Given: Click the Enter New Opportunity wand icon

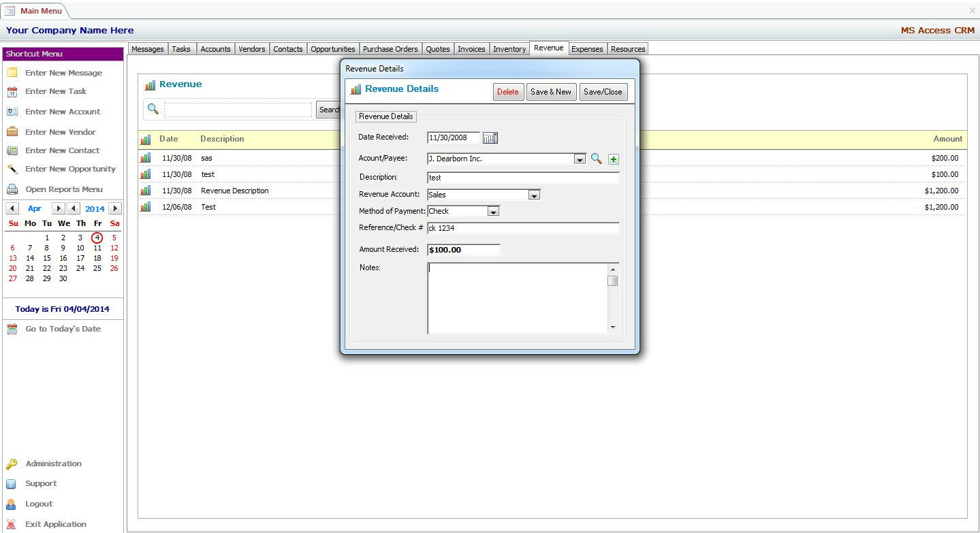Looking at the screenshot, I should coord(12,169).
